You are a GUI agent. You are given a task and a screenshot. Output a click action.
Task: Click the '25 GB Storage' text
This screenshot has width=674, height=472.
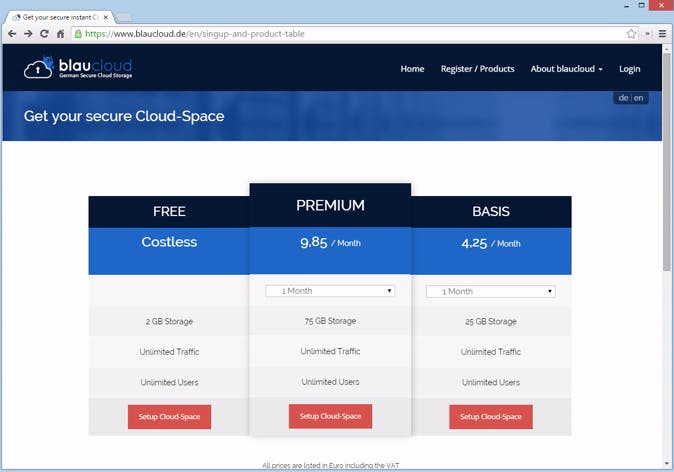(x=491, y=322)
